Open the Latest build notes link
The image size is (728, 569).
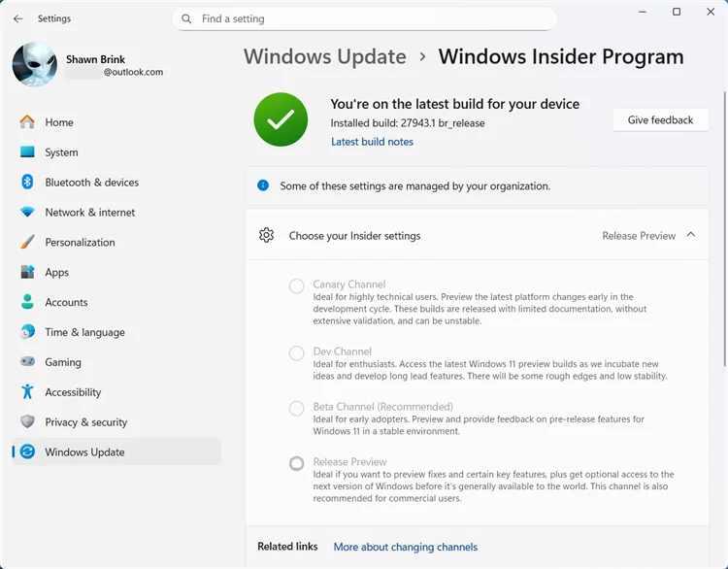372,142
